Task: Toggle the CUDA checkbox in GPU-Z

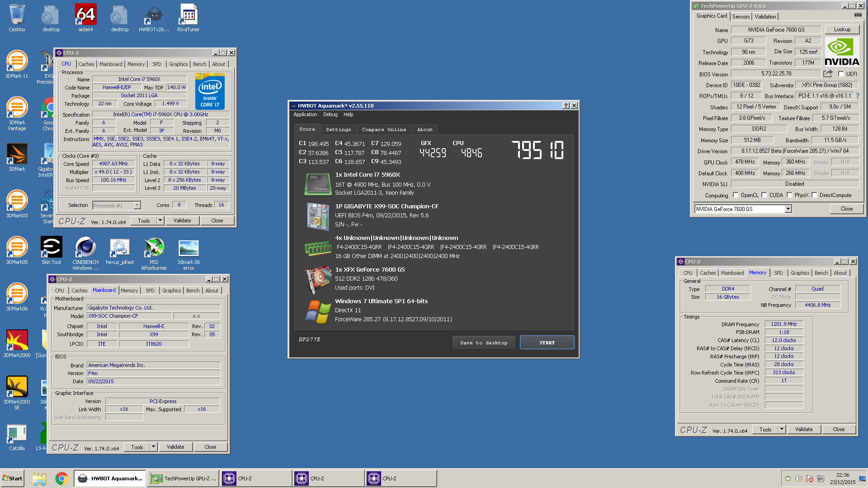Action: pos(764,195)
